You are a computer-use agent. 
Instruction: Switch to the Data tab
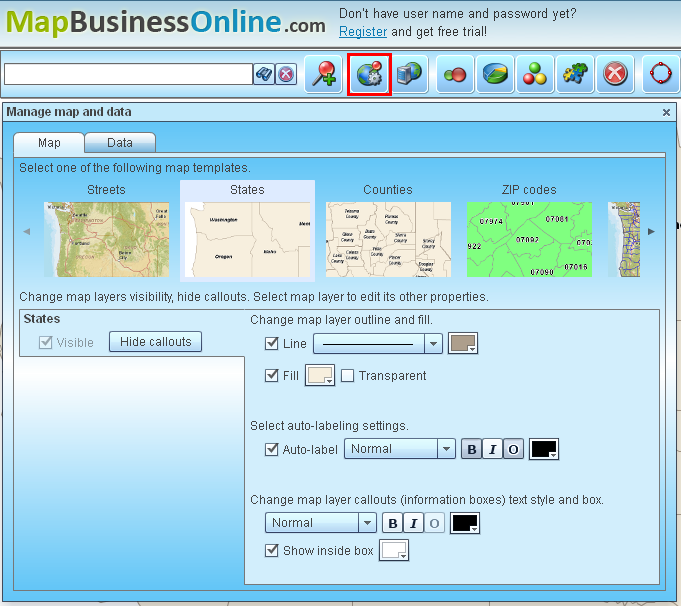[120, 143]
